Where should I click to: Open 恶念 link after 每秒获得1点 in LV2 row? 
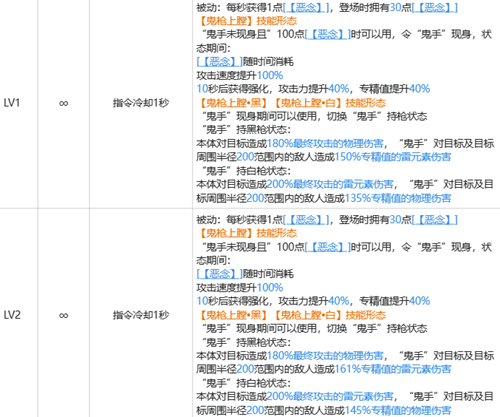(x=306, y=220)
